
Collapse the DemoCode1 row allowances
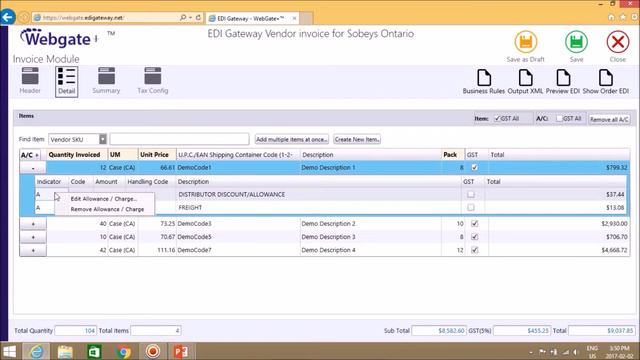tap(33, 168)
